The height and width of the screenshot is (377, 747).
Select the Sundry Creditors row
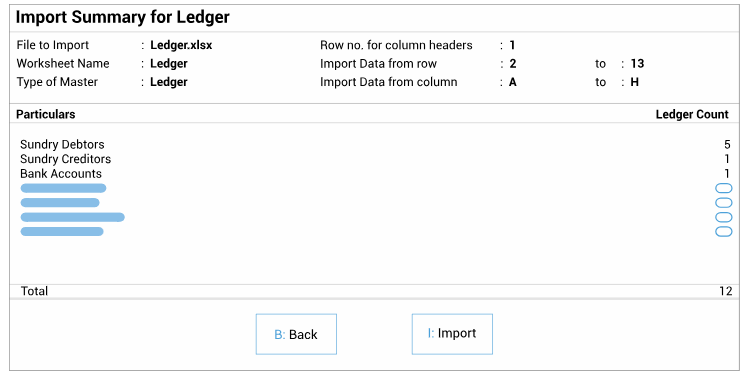coord(375,159)
